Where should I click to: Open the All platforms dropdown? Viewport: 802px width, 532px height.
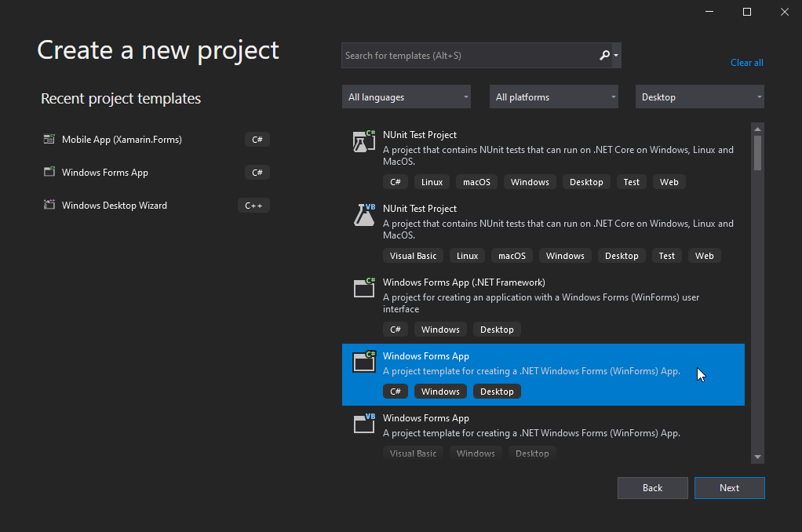click(554, 97)
